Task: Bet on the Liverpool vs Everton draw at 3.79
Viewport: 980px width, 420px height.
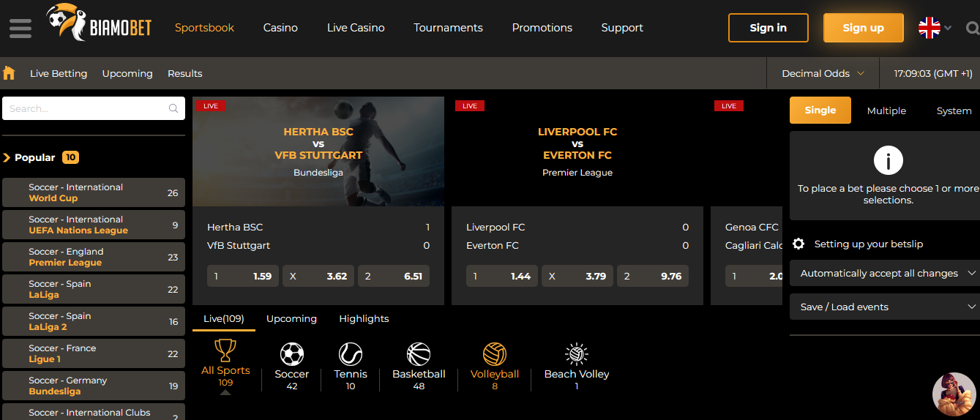Action: point(577,276)
